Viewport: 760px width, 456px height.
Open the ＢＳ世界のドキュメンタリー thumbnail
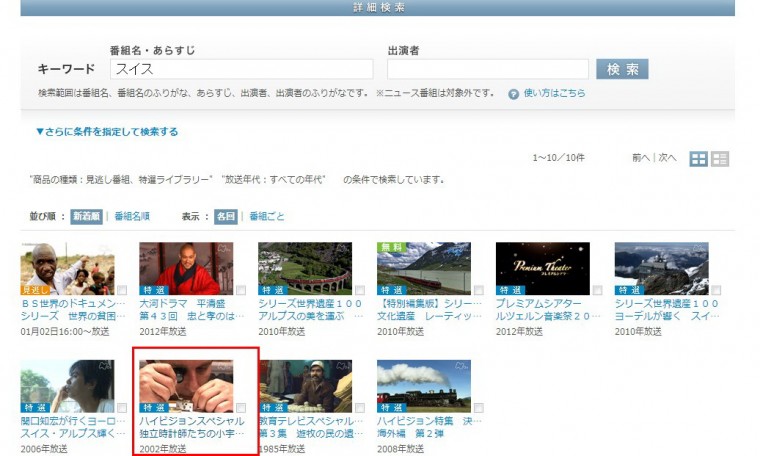[67, 268]
